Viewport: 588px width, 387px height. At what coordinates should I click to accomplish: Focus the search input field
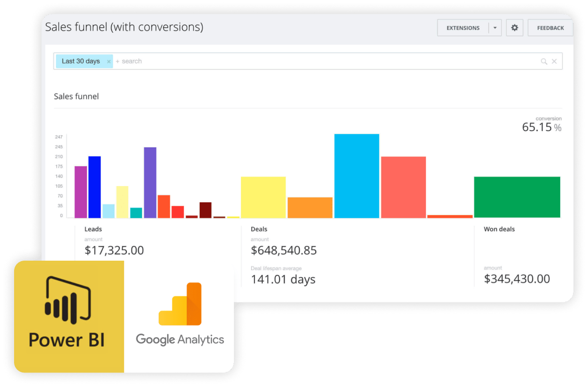tap(329, 62)
